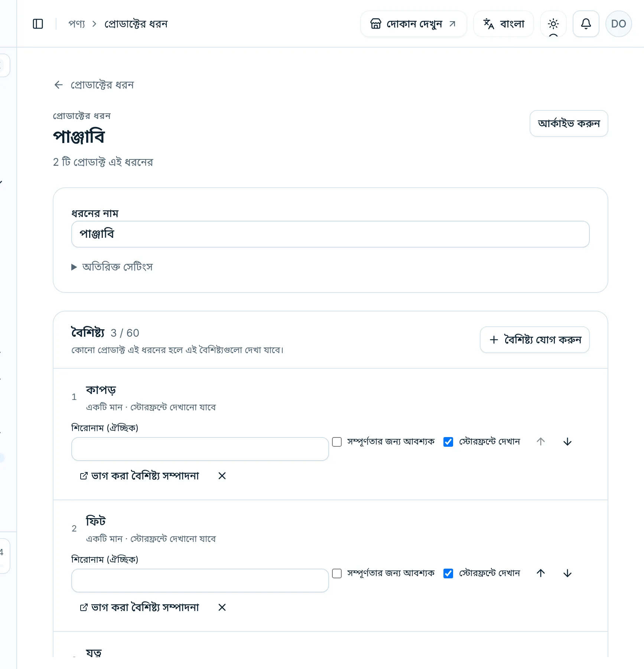Open the notifications bell

tap(586, 24)
